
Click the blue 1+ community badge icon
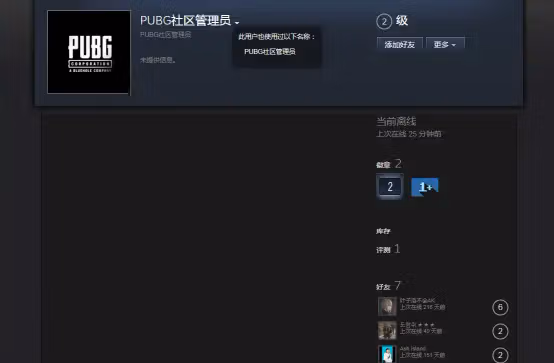425,187
